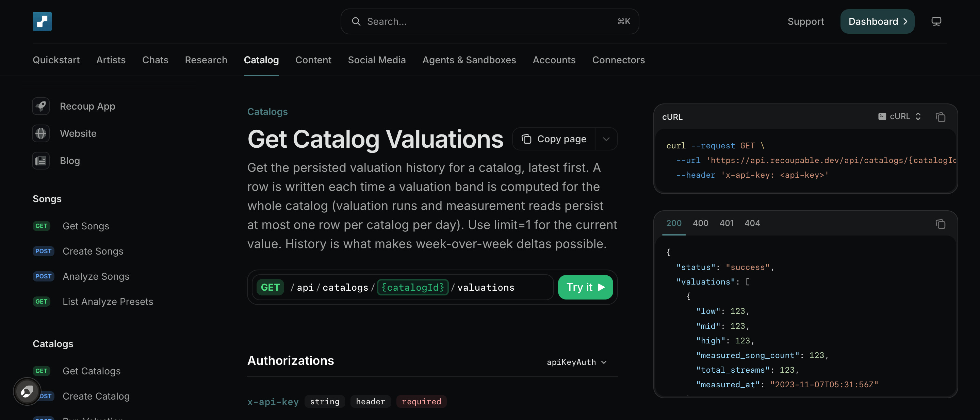Click the Songs sidebar section heading
The height and width of the screenshot is (420, 980).
47,198
